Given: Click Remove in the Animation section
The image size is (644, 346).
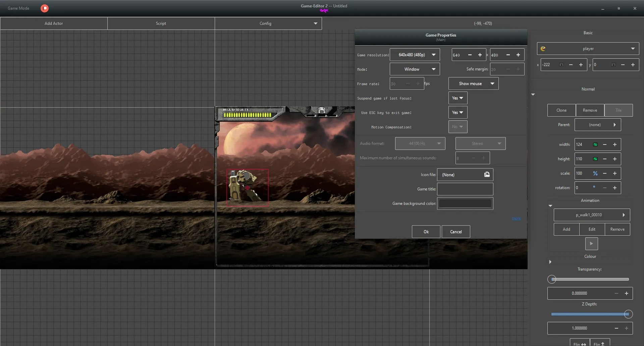Looking at the screenshot, I should (x=618, y=229).
